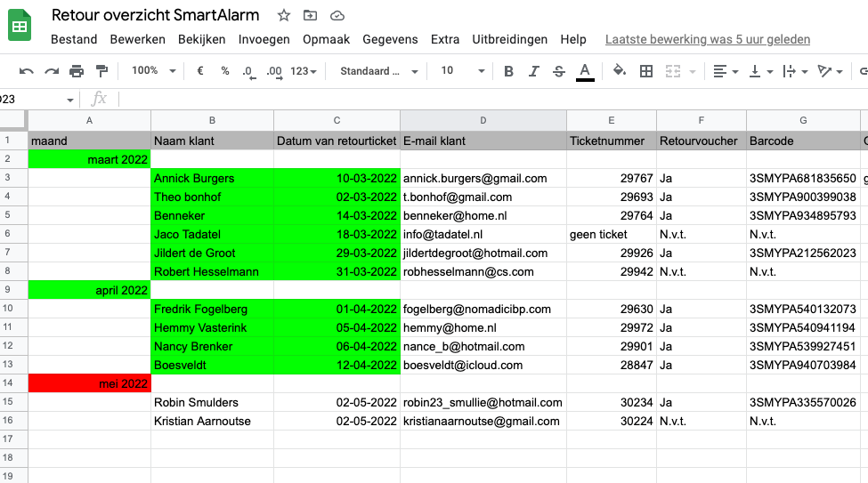
Task: Select the 'Datum van retourticket' header cell
Action: 337,141
